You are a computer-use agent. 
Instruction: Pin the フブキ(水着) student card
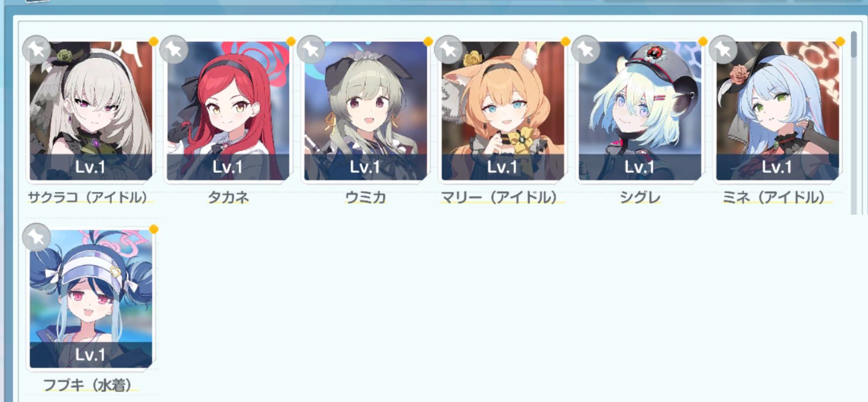(37, 237)
